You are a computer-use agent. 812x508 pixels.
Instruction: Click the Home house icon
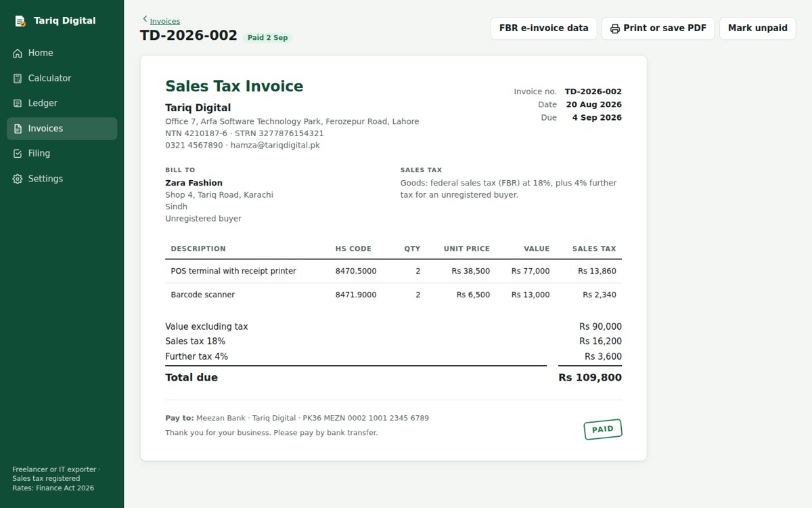pyautogui.click(x=18, y=53)
